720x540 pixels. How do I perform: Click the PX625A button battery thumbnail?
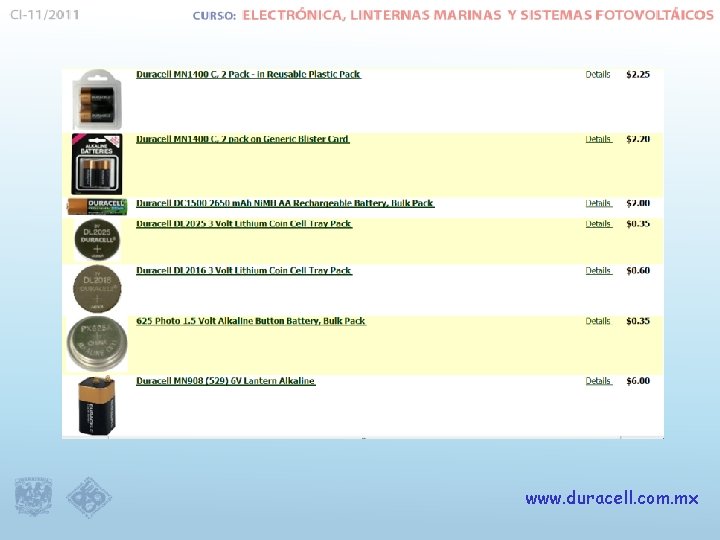click(97, 343)
